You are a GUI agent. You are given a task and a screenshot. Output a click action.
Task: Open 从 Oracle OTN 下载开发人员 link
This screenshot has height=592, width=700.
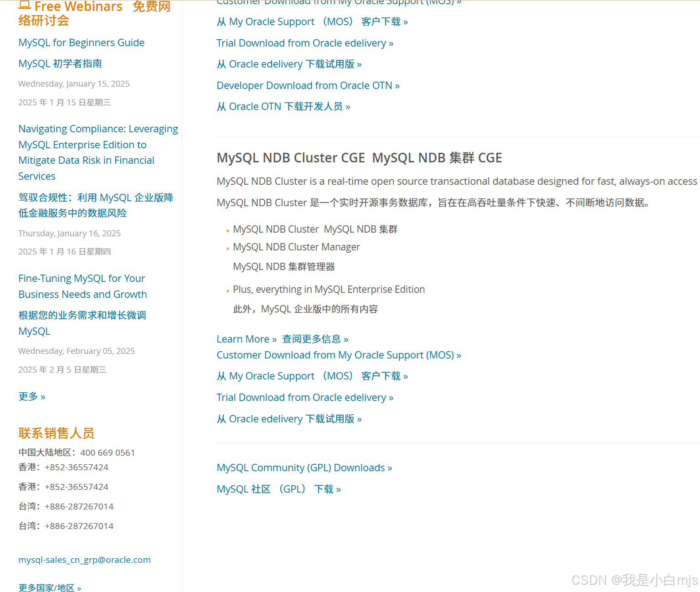coord(283,106)
